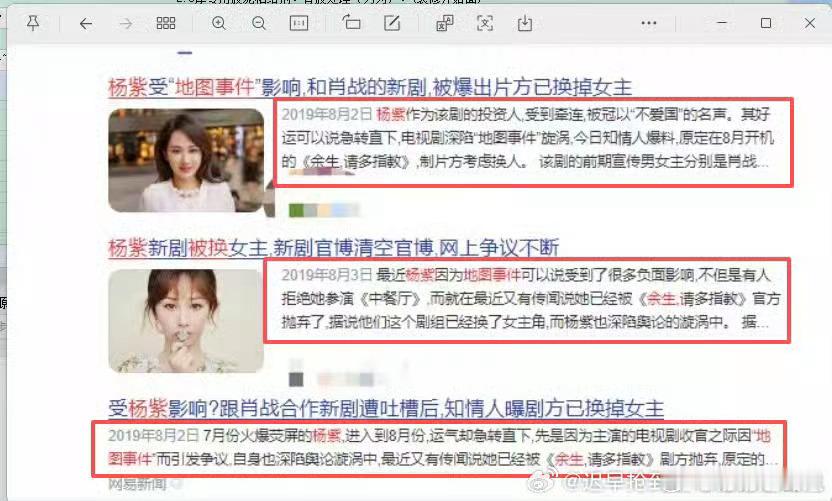The height and width of the screenshot is (501, 832).
Task: Rotate the image
Action: click(351, 23)
